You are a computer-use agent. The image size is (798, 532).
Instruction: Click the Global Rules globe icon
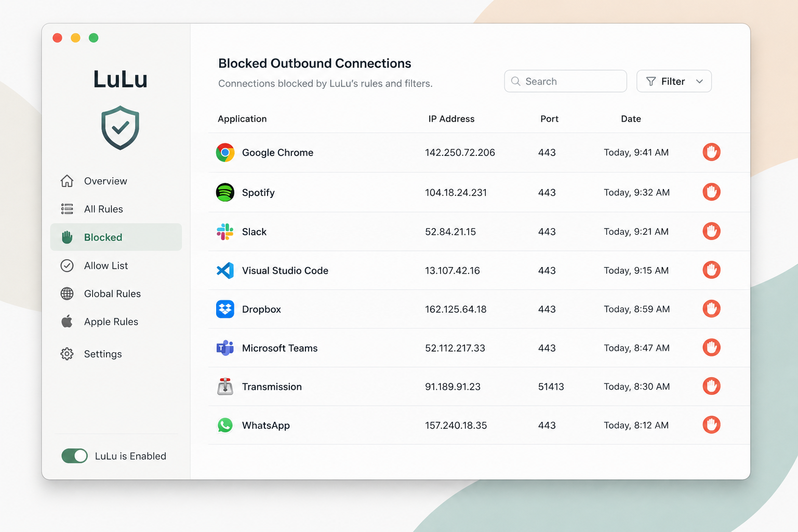click(67, 294)
